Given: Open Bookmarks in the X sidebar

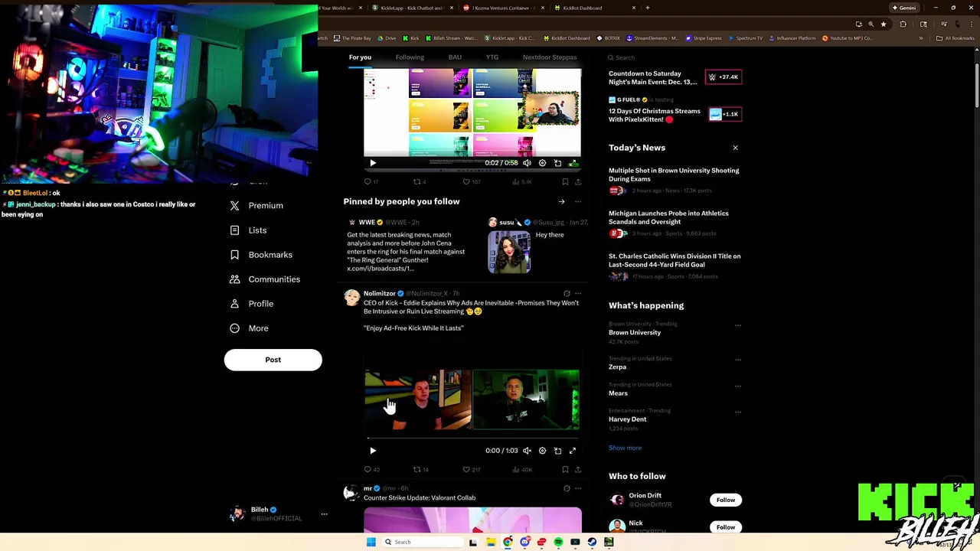Looking at the screenshot, I should (261, 255).
